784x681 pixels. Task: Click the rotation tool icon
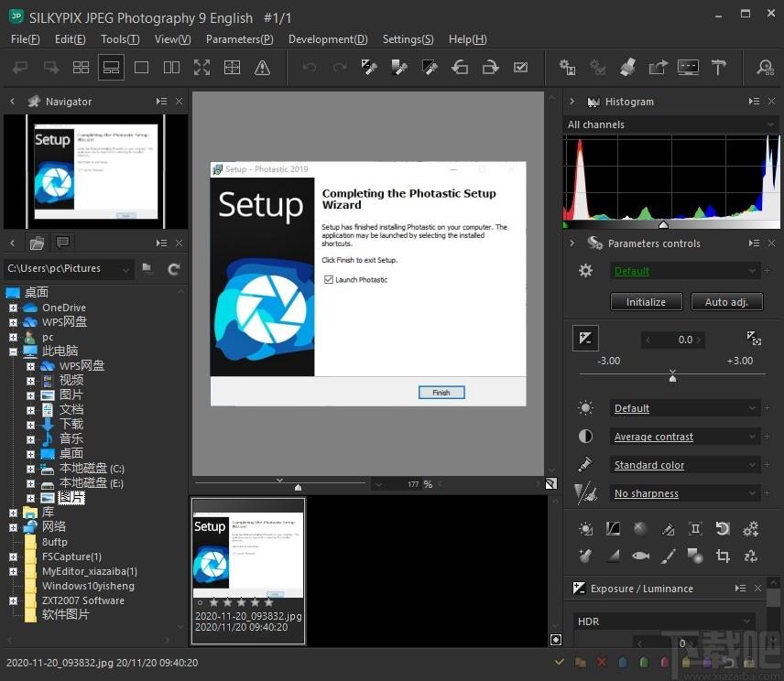pyautogui.click(x=723, y=529)
